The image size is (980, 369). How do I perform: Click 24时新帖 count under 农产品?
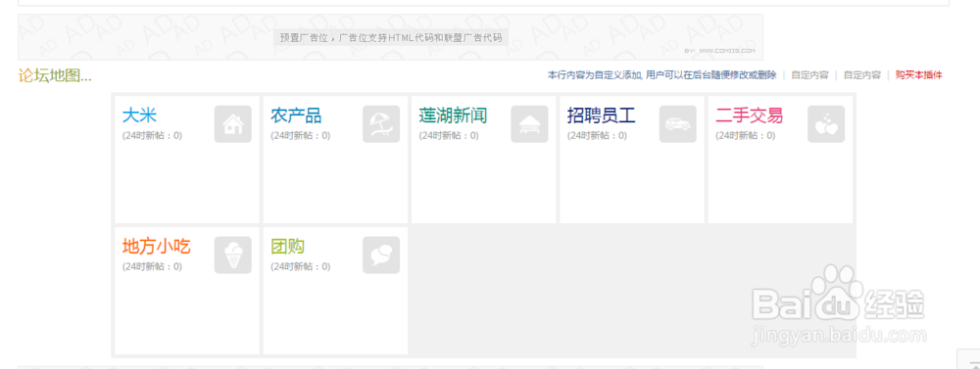pyautogui.click(x=300, y=135)
